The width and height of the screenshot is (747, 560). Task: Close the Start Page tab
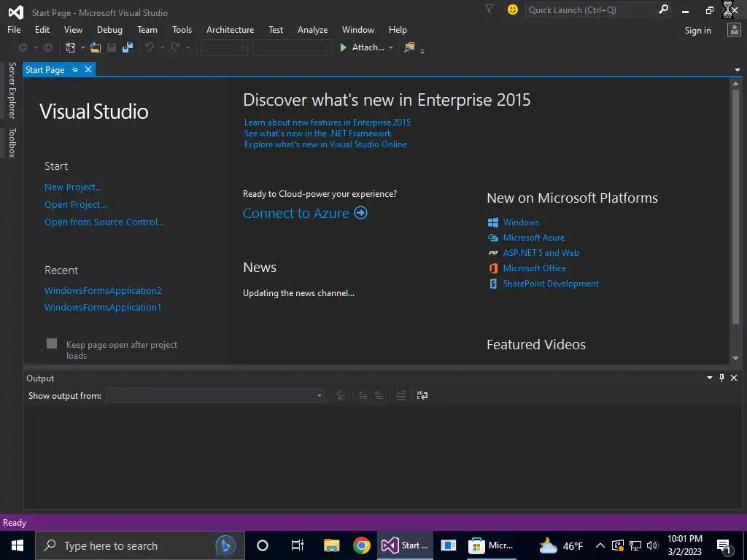click(88, 69)
